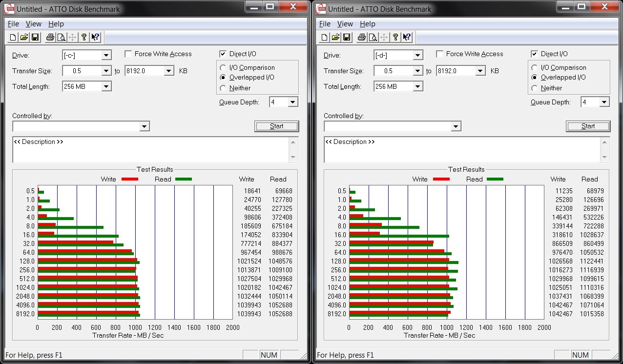
Task: Click the Start button in drive D window
Action: [588, 126]
